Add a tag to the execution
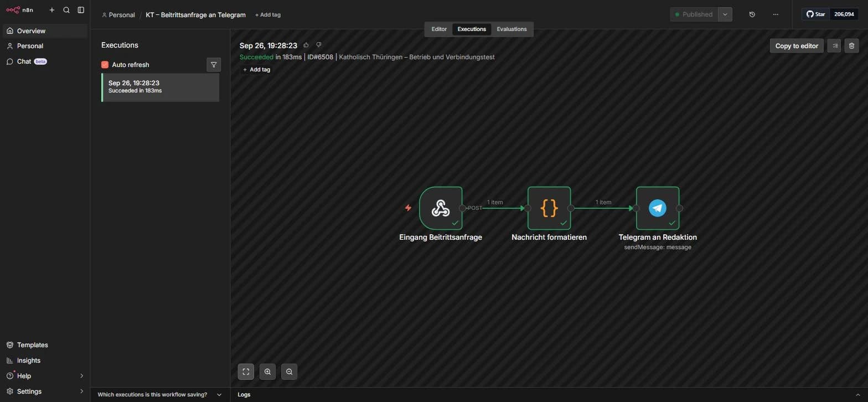 pos(257,70)
